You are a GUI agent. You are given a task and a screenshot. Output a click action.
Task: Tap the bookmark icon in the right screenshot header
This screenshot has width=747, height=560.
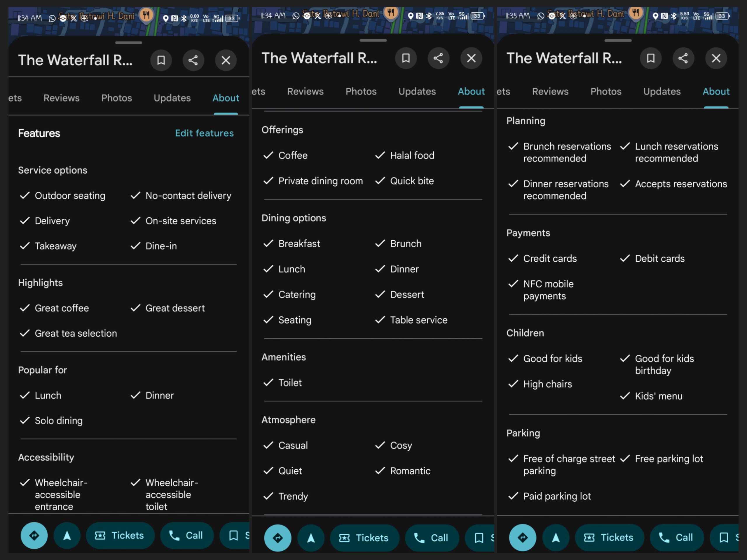pos(650,58)
